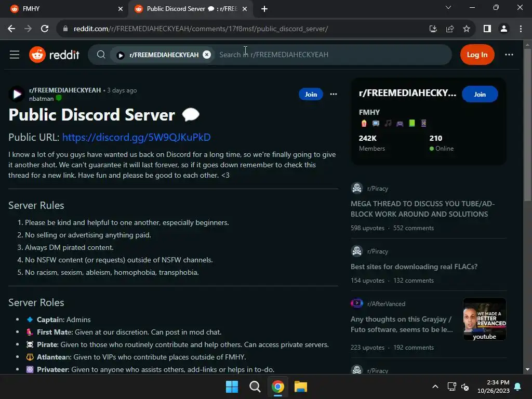Image resolution: width=532 pixels, height=399 pixels.
Task: Open the Grayjay / Futo software post
Action: coord(402,324)
